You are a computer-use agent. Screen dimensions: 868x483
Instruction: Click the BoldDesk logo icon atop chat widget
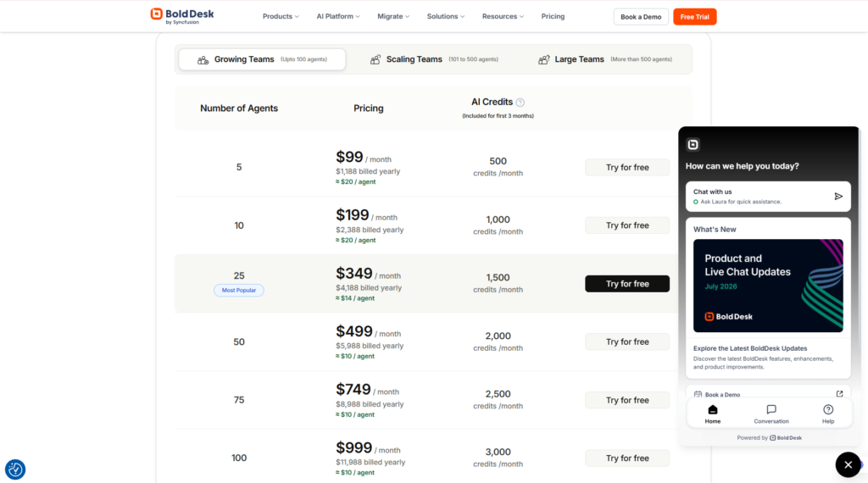(x=693, y=145)
